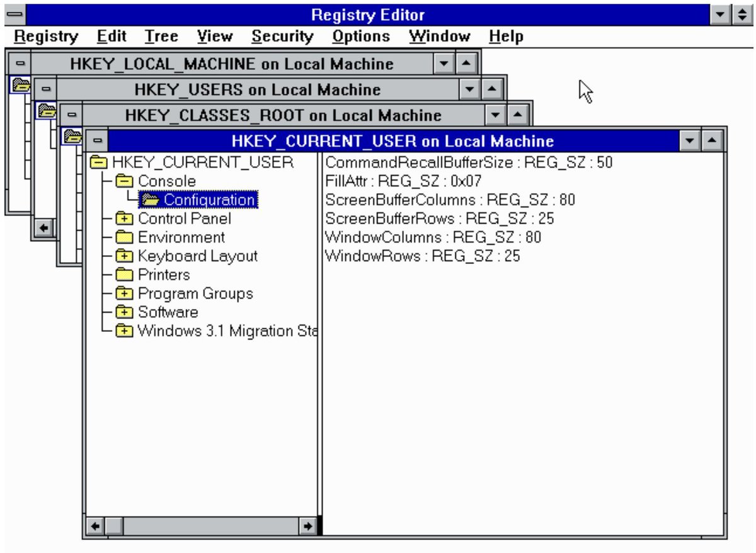Select the FillAttr value entry
756x553 pixels.
click(404, 181)
